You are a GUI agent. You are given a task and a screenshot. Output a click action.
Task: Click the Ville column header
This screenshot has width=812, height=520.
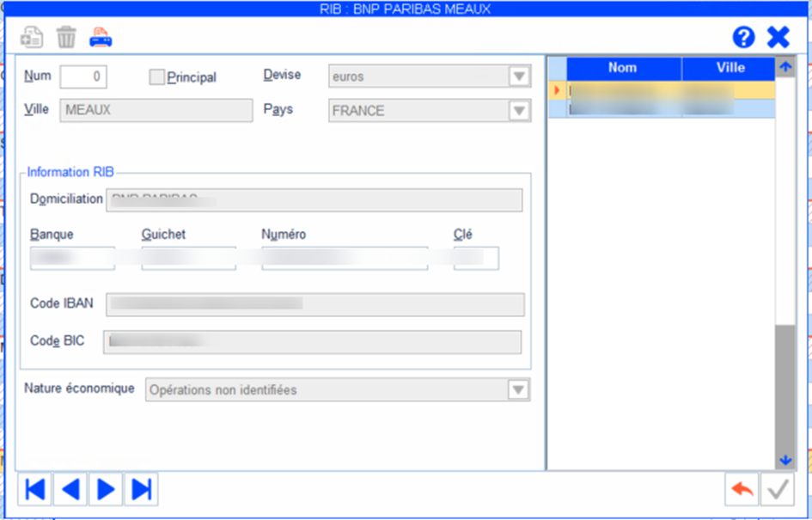click(730, 68)
